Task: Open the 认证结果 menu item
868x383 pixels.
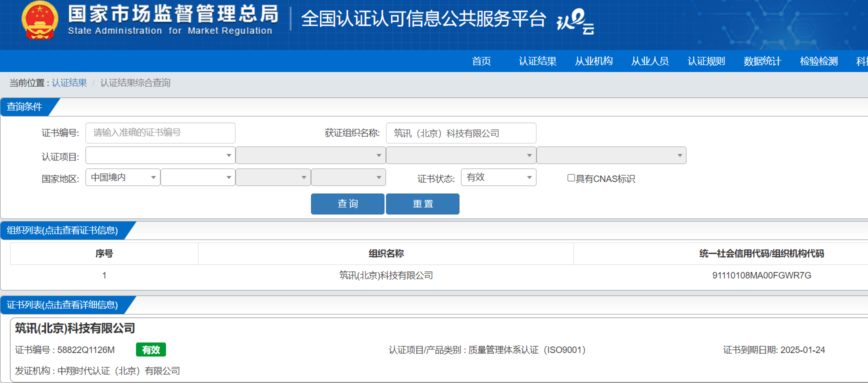Action: 537,61
